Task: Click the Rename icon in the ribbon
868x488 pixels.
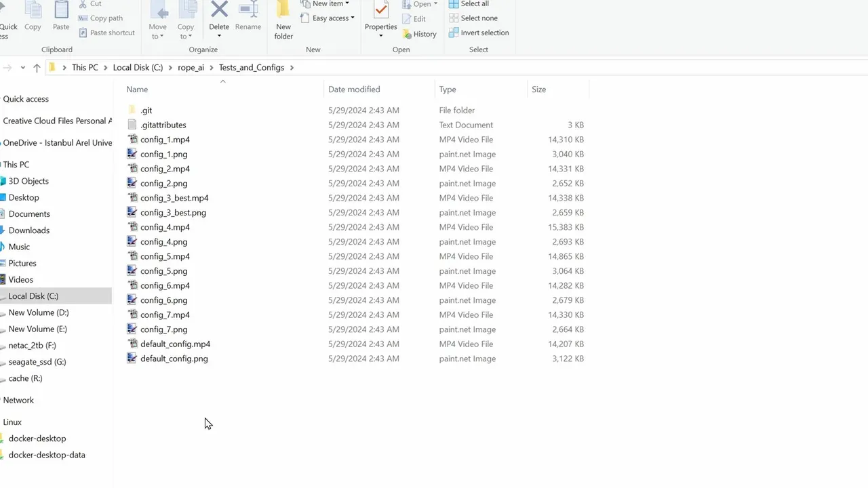Action: pos(248,9)
